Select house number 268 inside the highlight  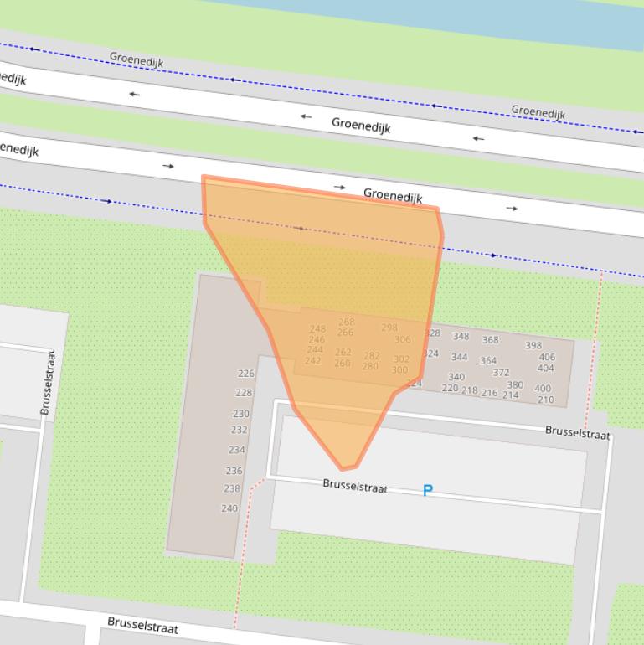[347, 322]
